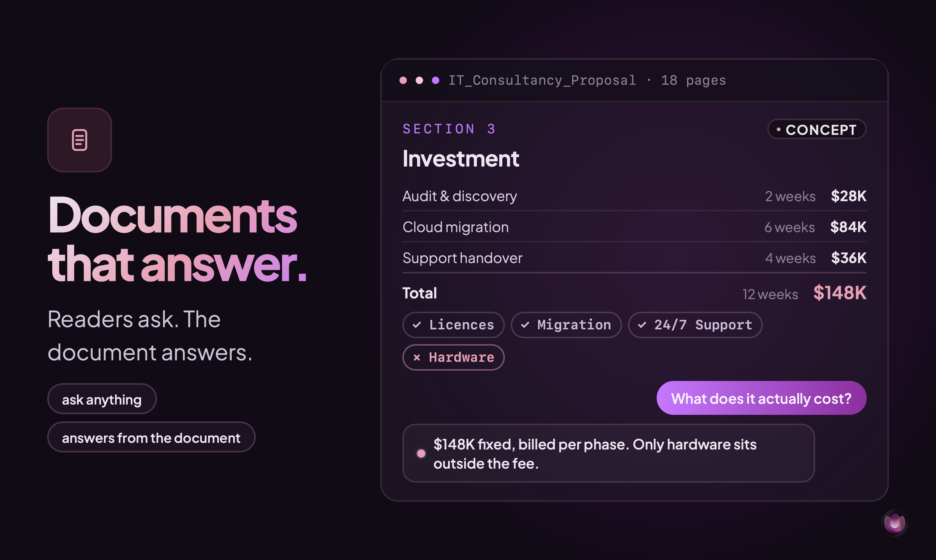Click the cross icon in Hardware chip

(417, 358)
